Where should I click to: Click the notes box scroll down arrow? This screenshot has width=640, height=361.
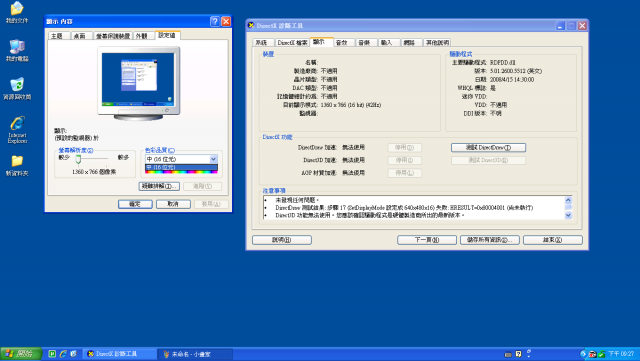click(x=568, y=216)
